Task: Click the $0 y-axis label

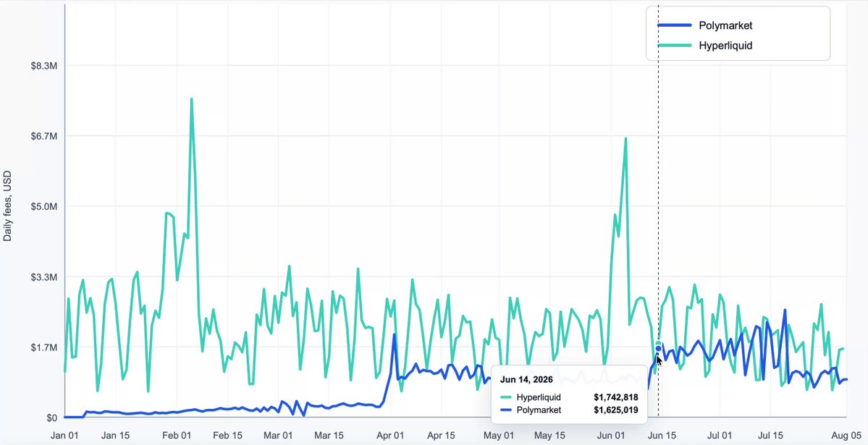Action: click(x=51, y=418)
